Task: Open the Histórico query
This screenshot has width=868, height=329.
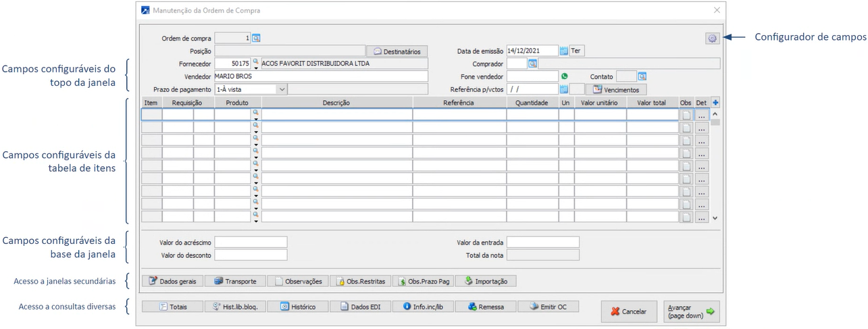Action: 298,306
